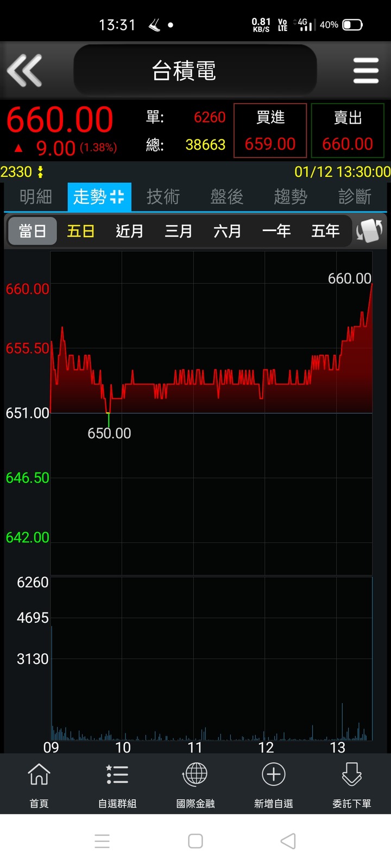Tap the 646.50 price axis label

click(27, 478)
